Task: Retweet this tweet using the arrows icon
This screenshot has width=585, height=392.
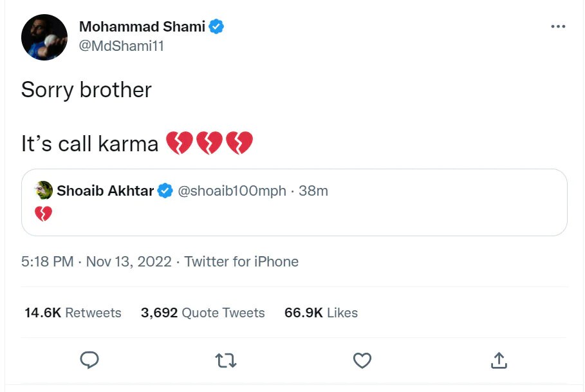Action: coord(226,361)
